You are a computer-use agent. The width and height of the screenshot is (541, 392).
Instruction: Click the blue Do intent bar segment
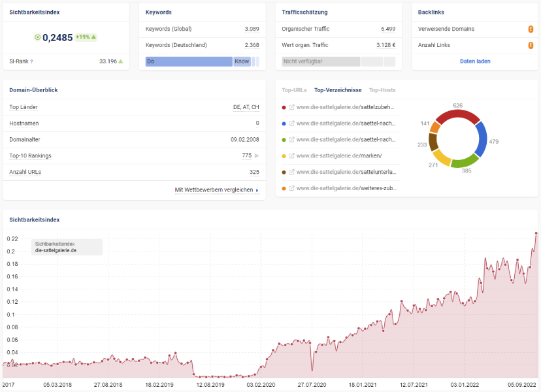pos(189,61)
